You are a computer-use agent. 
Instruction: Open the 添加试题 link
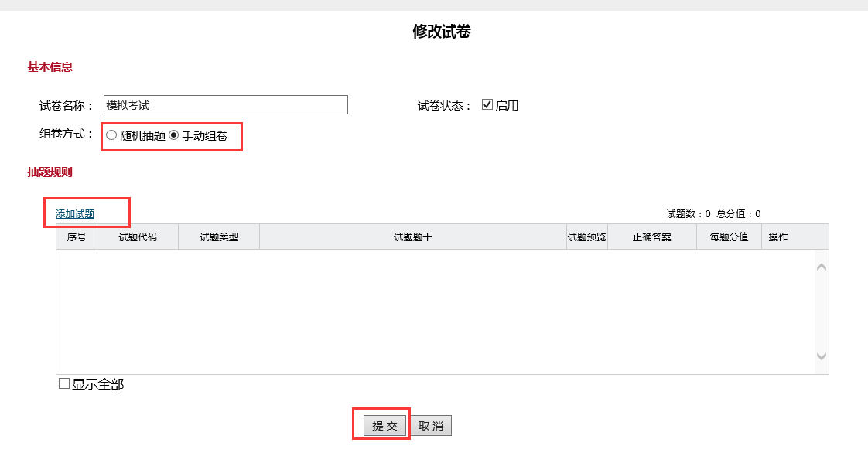point(75,214)
